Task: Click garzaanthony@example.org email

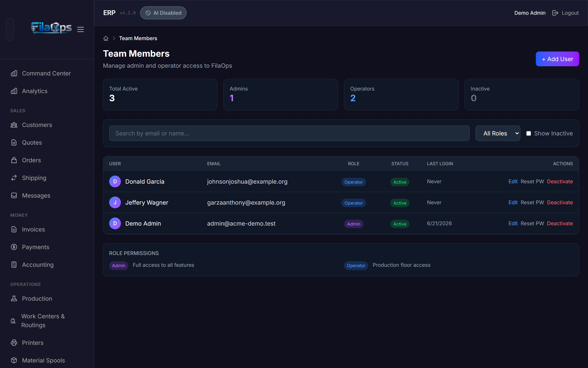Action: pyautogui.click(x=246, y=203)
